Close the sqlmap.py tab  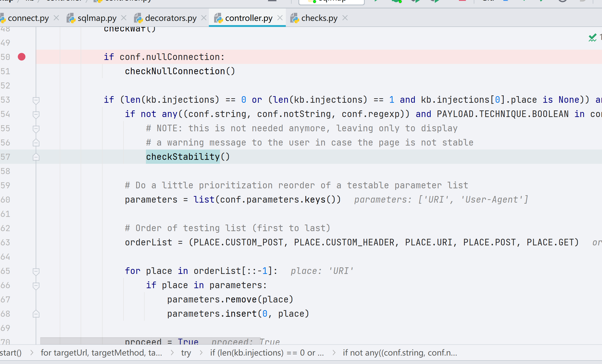click(x=124, y=18)
